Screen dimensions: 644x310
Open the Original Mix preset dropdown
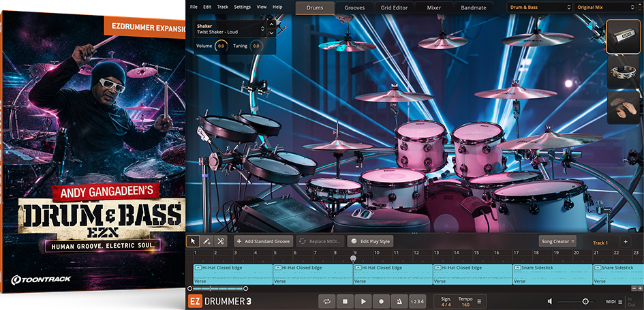point(607,7)
